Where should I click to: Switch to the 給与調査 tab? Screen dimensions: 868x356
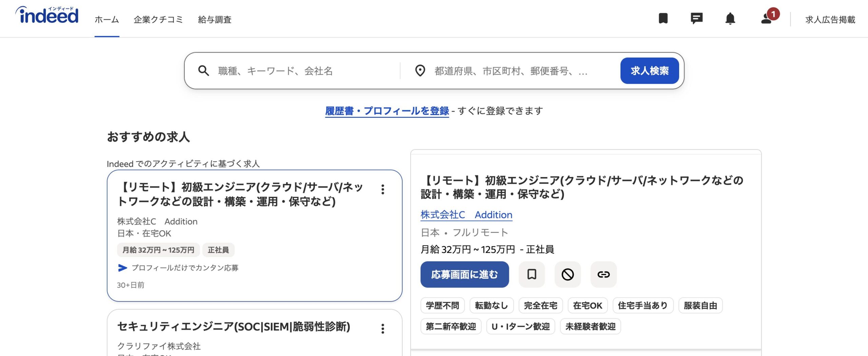point(214,20)
